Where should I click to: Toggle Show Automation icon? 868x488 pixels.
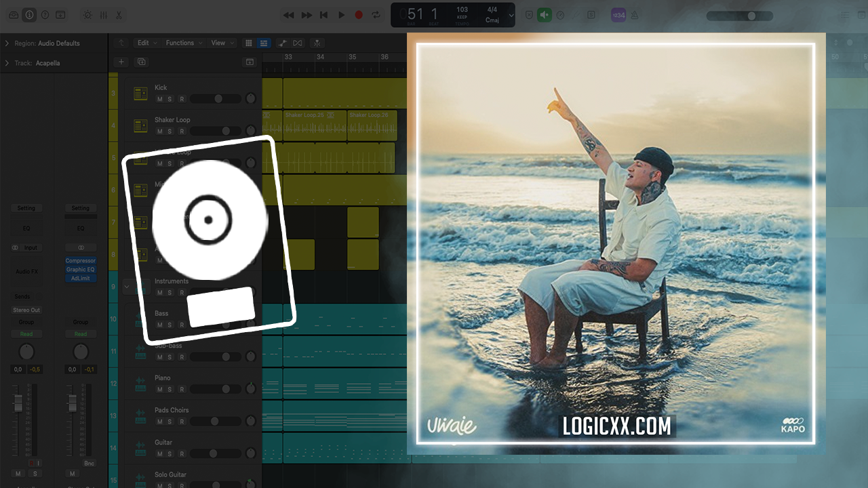[282, 43]
